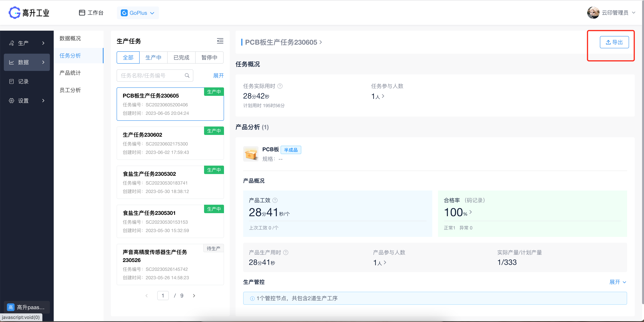Screen dimensions: 644x322
Task: Open 产品统计 submenu item
Action: click(78, 73)
